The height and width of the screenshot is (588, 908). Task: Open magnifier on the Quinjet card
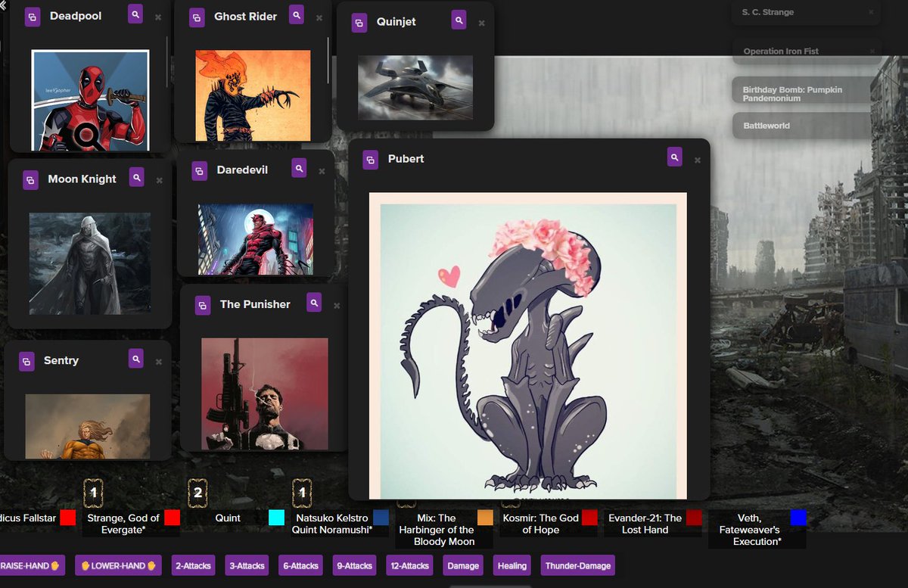click(x=459, y=20)
